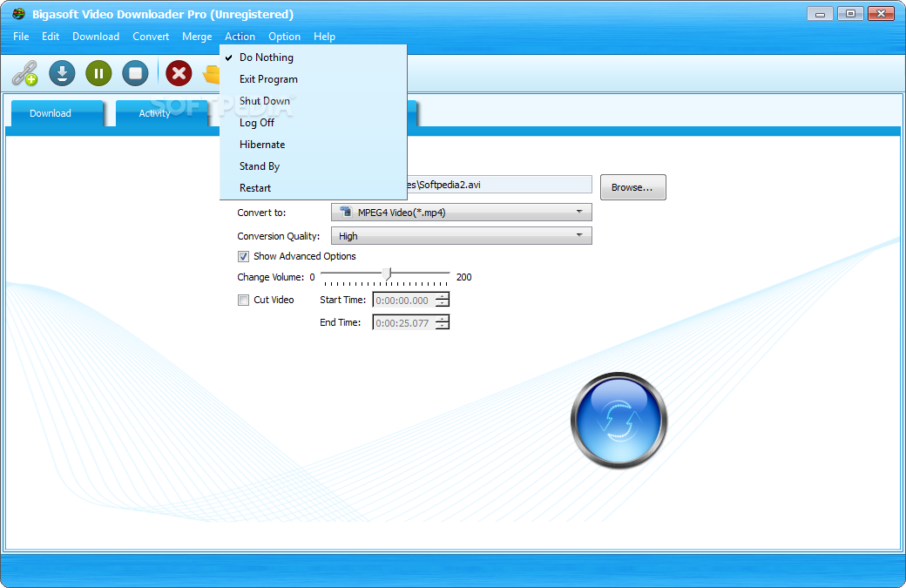Enable the Cut Video checkbox
The image size is (906, 588).
click(243, 300)
